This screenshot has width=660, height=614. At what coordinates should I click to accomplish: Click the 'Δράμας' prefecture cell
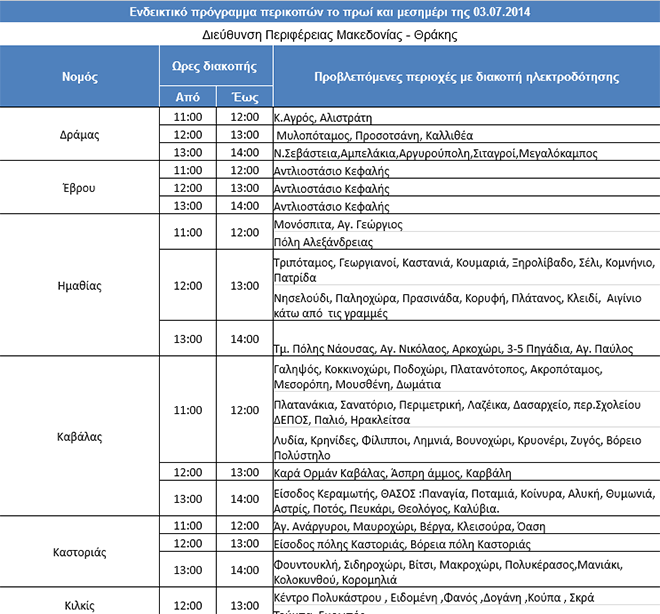[x=79, y=135]
